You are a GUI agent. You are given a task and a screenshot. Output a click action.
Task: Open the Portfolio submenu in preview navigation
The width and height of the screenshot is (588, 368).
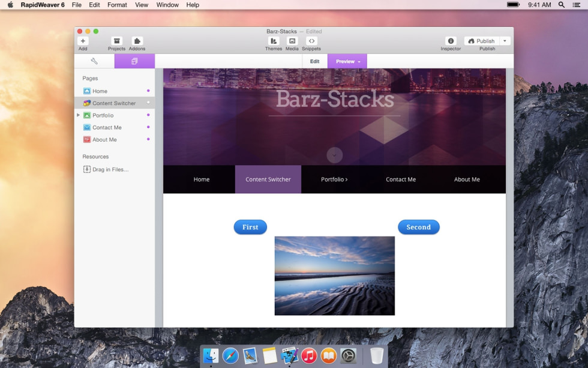pyautogui.click(x=334, y=179)
